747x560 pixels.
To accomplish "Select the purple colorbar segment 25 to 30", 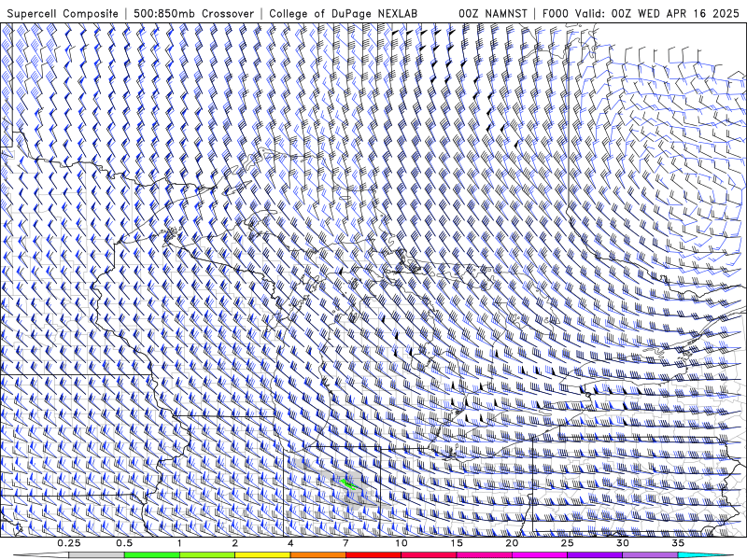I will click(595, 555).
